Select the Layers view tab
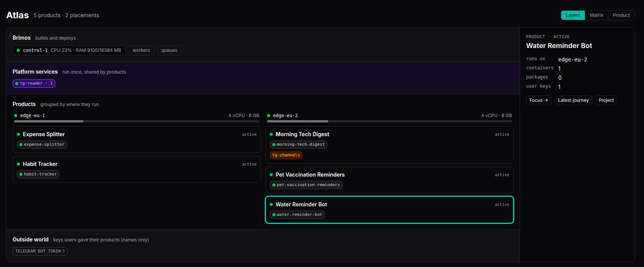The height and width of the screenshot is (267, 644). [x=573, y=15]
